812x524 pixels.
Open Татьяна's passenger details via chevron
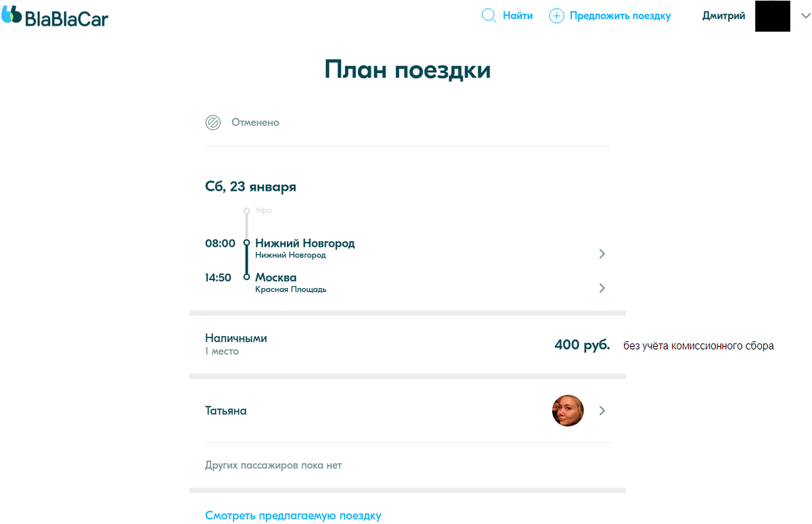[x=602, y=410]
